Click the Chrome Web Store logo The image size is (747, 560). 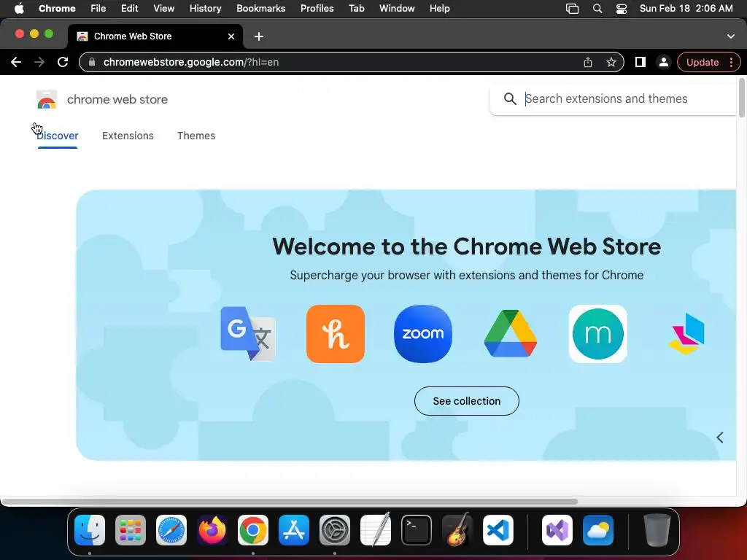coord(47,99)
